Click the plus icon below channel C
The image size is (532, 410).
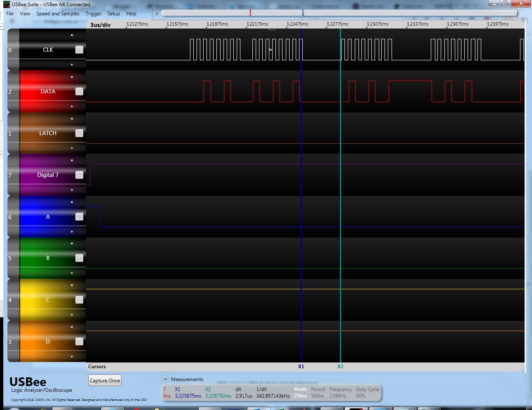tap(72, 315)
